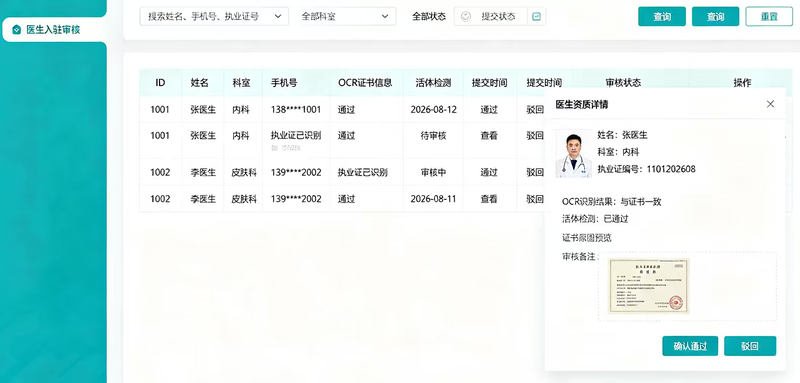The height and width of the screenshot is (383, 800).
Task: Click the 提交状态 input field
Action: [x=499, y=16]
